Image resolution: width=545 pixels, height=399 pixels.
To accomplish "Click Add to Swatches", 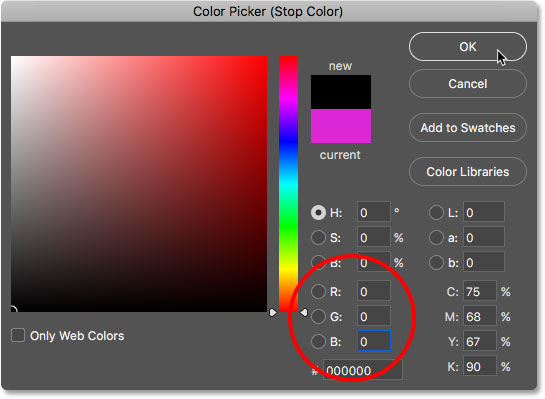I will coord(467,128).
